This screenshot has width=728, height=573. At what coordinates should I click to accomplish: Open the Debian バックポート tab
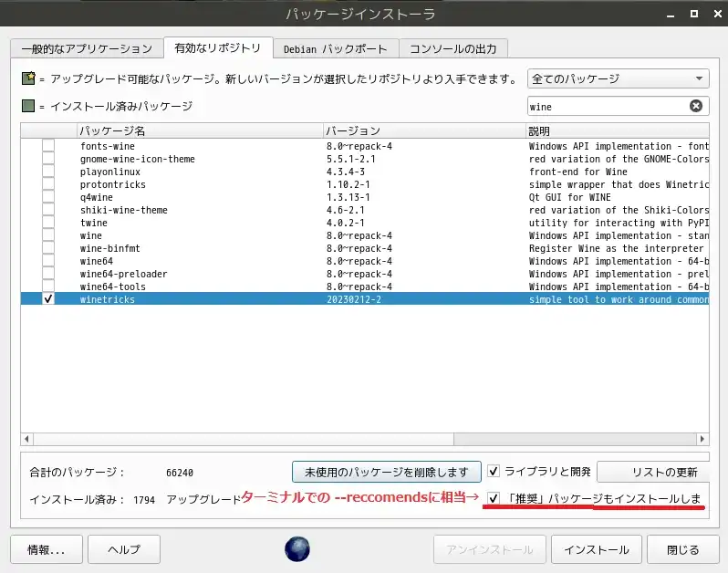335,48
